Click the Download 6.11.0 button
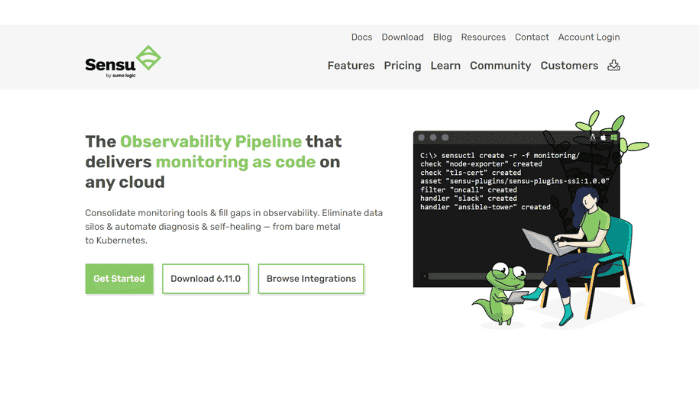The height and width of the screenshot is (400, 700). click(x=205, y=279)
